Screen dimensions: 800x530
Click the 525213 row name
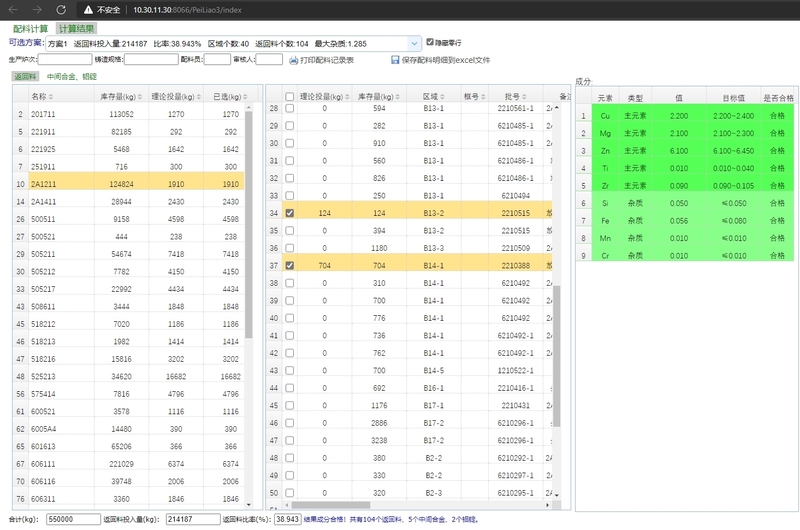pos(43,376)
